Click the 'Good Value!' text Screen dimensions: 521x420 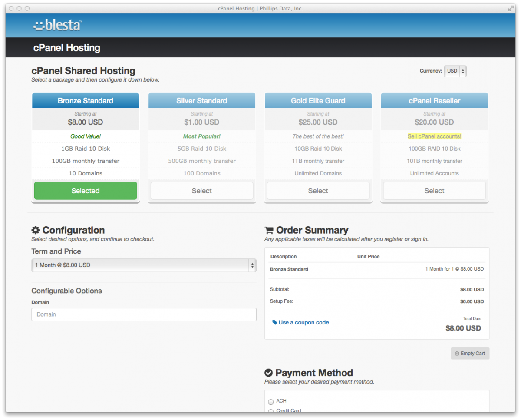coord(86,136)
